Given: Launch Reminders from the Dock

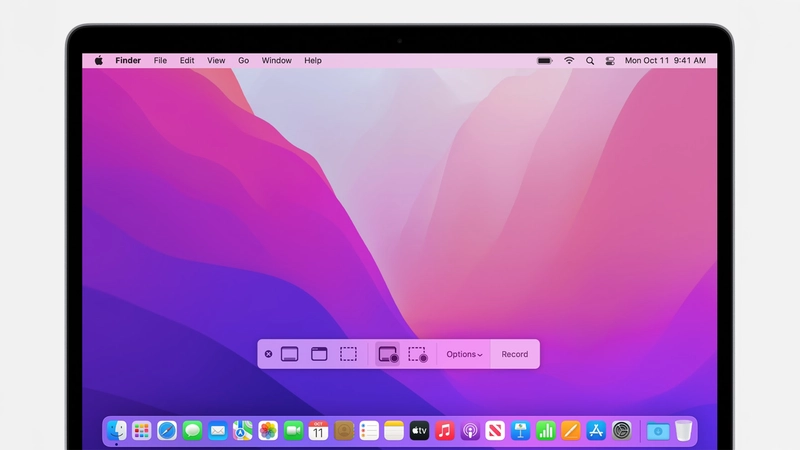Looking at the screenshot, I should 369,431.
